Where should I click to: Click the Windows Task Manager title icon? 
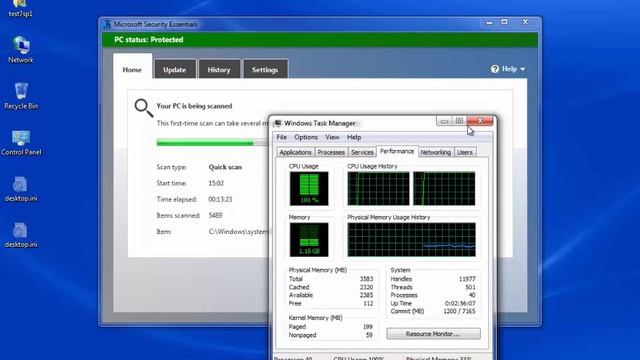[x=278, y=123]
